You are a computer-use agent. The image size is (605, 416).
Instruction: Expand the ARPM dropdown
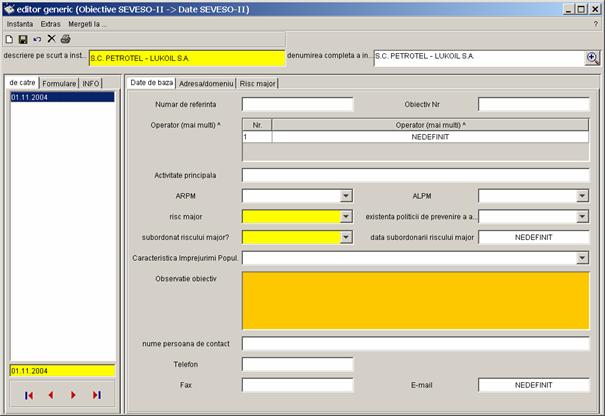346,196
